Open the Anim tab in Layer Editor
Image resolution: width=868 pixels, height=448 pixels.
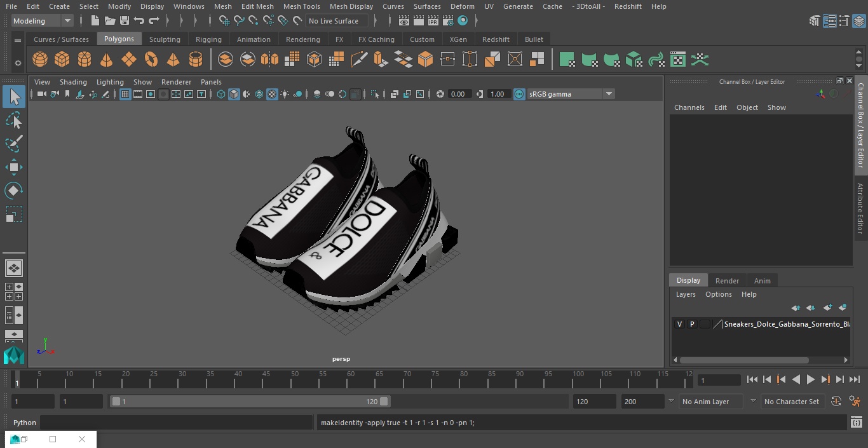click(762, 281)
